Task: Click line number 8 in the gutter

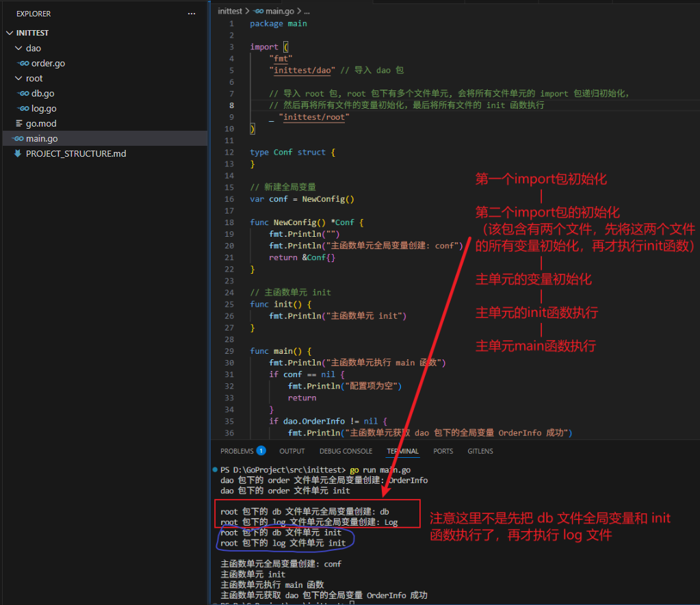Action: click(x=232, y=105)
